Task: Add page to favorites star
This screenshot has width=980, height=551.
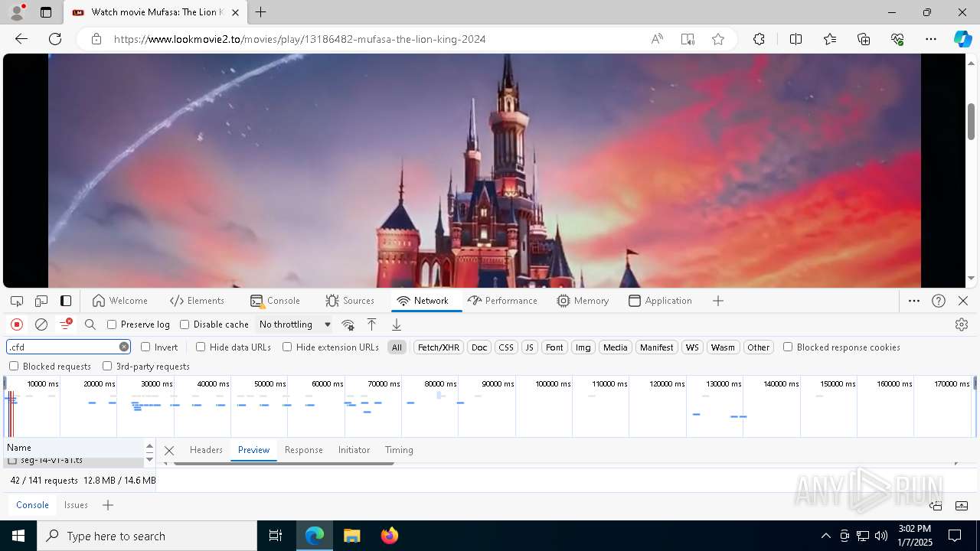Action: pyautogui.click(x=718, y=39)
